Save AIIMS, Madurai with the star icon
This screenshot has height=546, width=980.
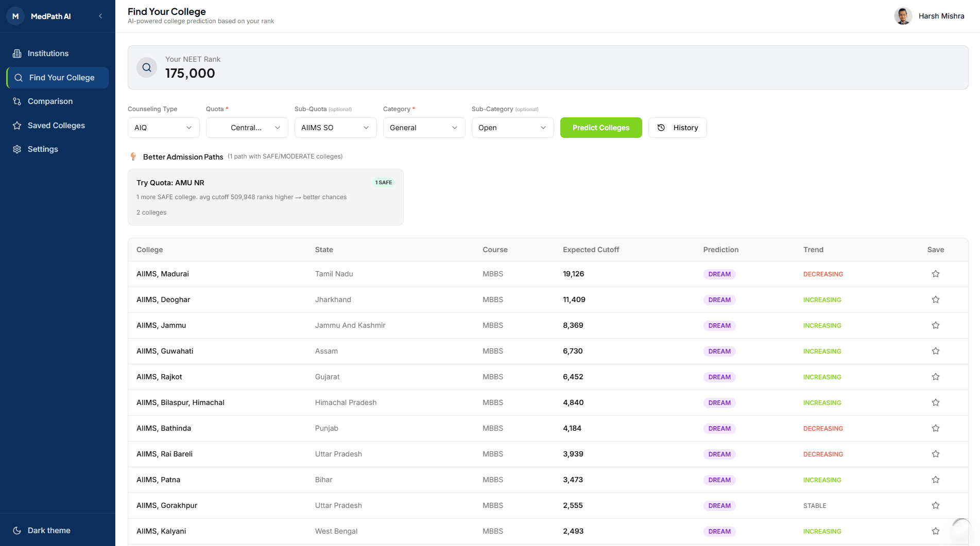click(935, 274)
